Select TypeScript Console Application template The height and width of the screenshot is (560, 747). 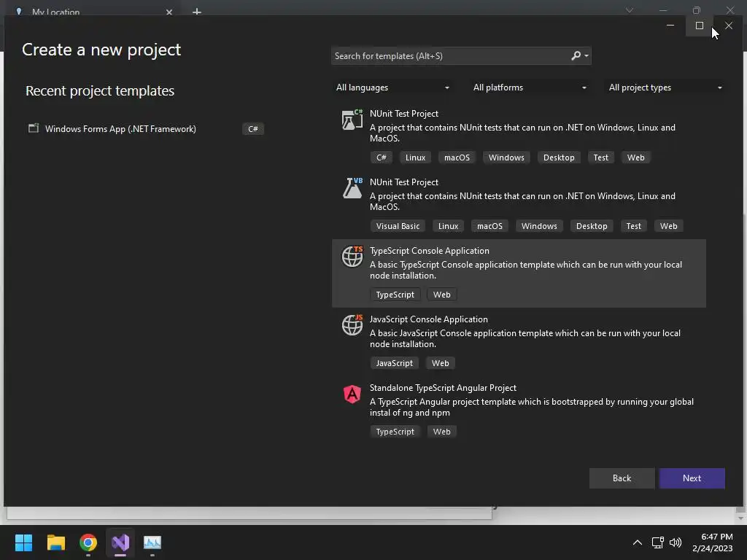point(519,273)
